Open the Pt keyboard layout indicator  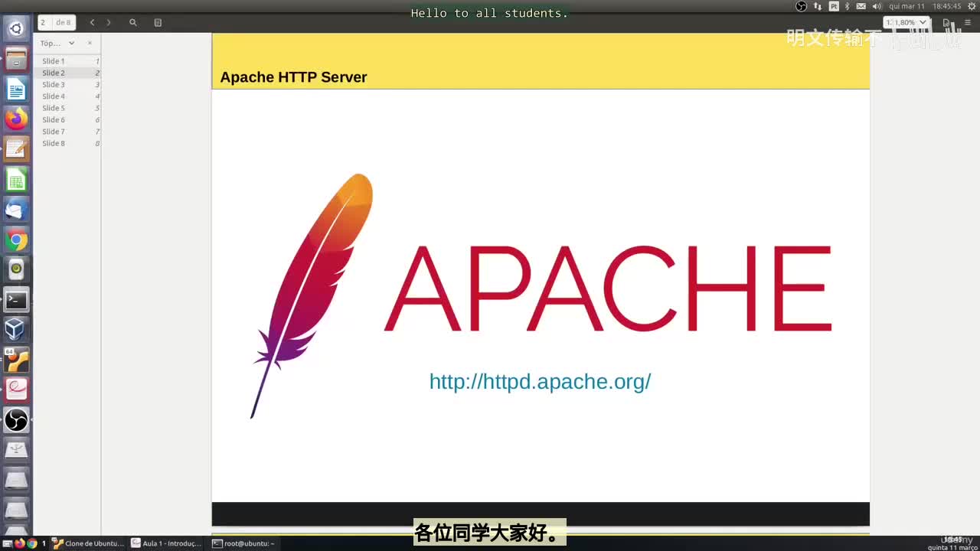[x=835, y=6]
